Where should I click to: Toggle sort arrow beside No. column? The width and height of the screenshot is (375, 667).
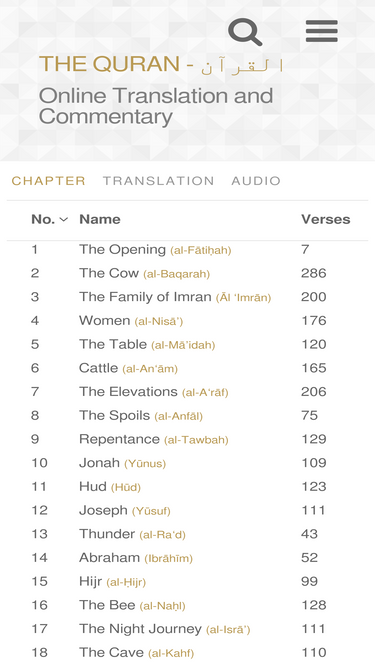point(63,219)
